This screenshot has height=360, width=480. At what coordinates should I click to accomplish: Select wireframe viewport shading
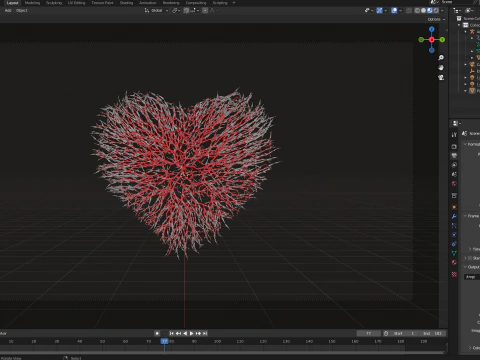click(417, 11)
